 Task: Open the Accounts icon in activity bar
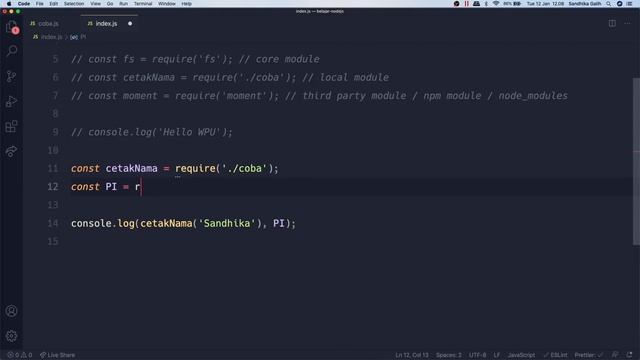click(11, 311)
